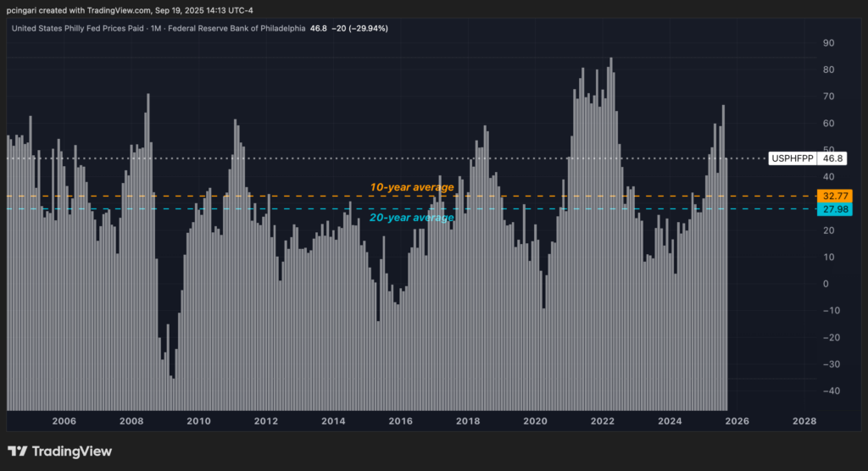Click the 20-year average line label
Image resolution: width=868 pixels, height=471 pixels.
tap(412, 218)
